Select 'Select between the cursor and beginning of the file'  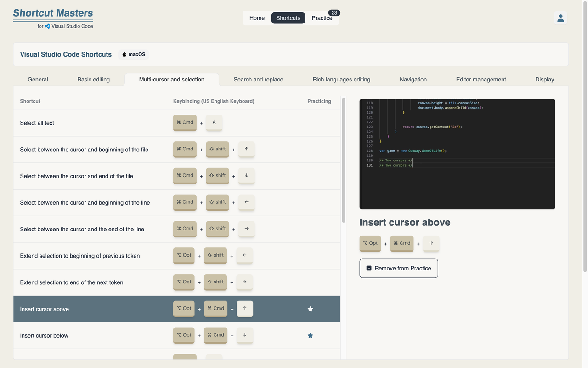tap(177, 149)
